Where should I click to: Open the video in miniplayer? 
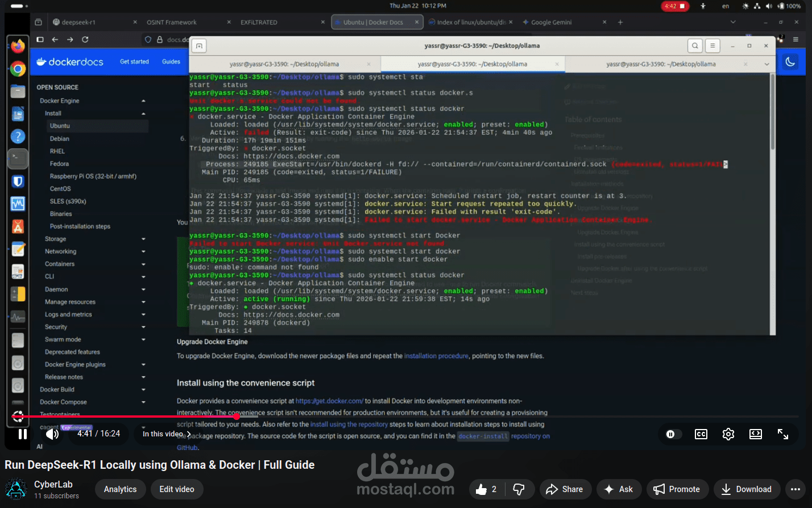tap(756, 434)
